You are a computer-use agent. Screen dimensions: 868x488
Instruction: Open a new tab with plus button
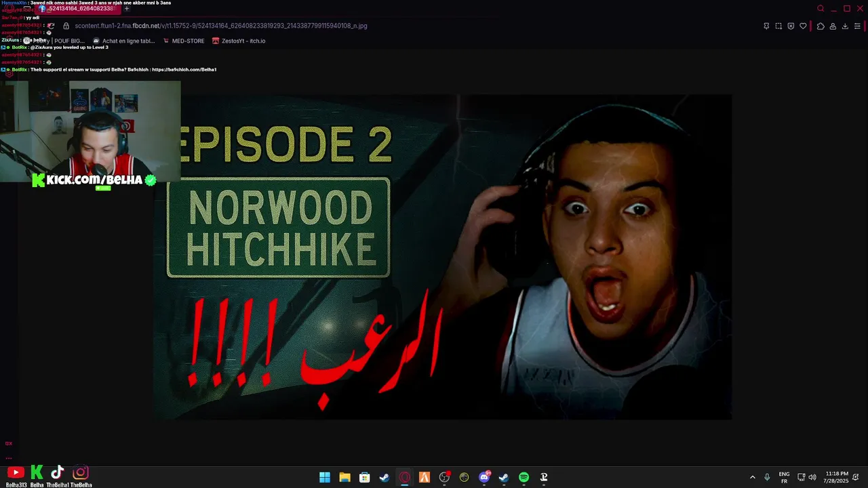[126, 9]
